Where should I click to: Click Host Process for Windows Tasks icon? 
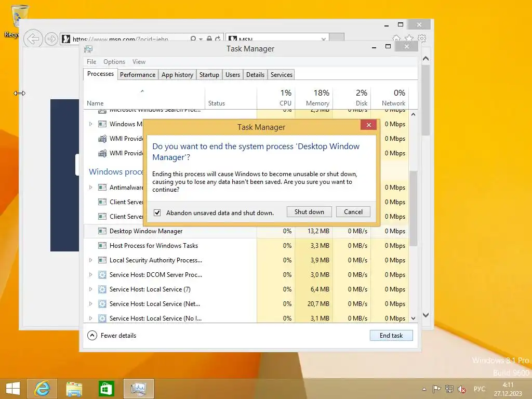pos(102,246)
